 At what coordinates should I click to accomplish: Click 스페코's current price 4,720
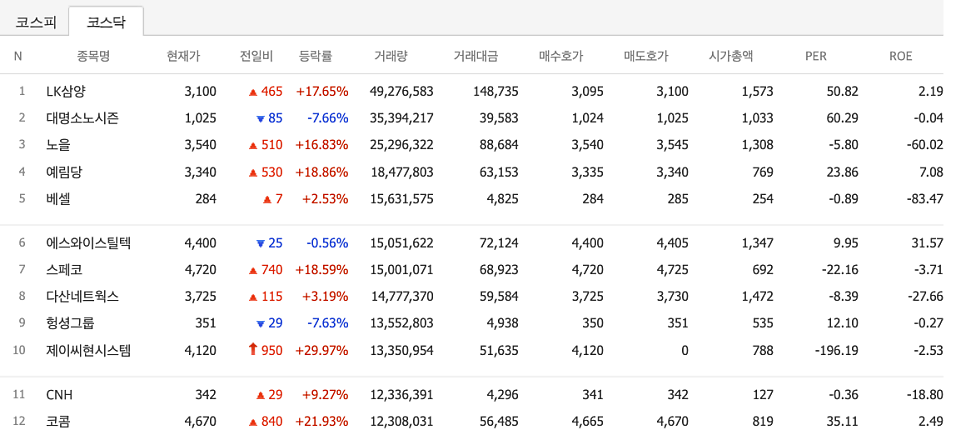click(201, 270)
